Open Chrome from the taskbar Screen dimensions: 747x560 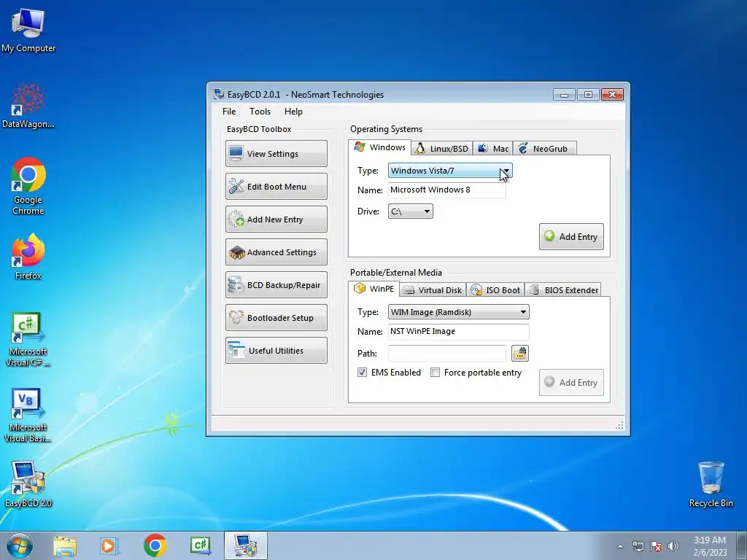[x=155, y=545]
